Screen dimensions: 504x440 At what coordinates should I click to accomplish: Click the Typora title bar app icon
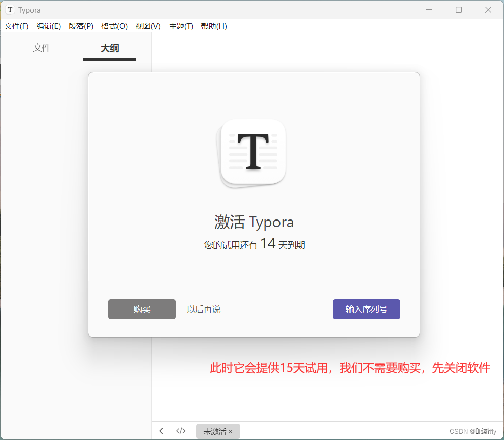tap(10, 10)
